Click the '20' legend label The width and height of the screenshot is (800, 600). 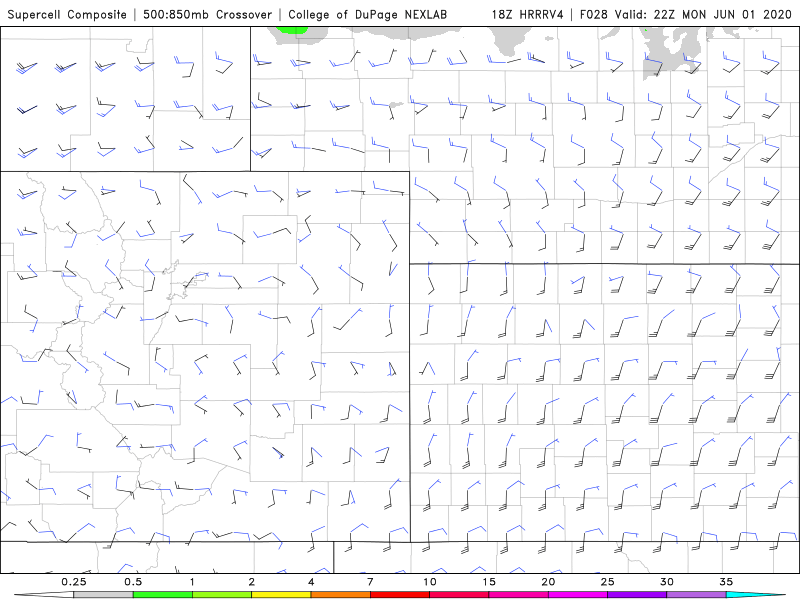click(x=548, y=582)
